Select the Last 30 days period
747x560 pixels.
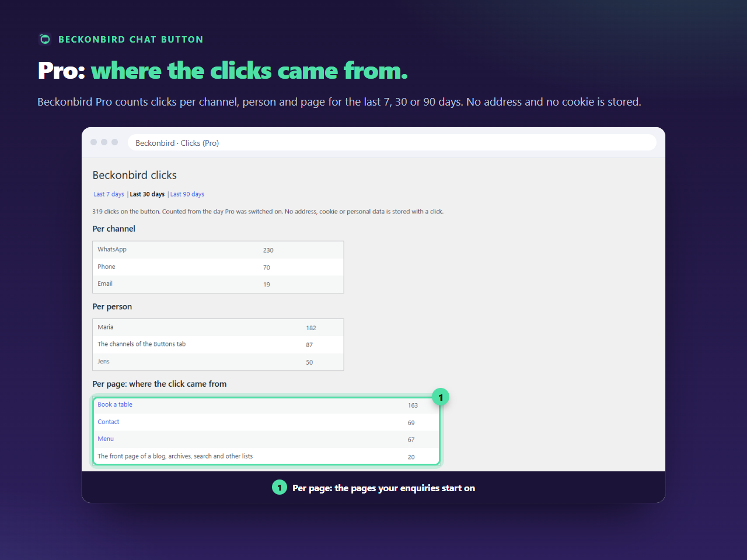147,194
